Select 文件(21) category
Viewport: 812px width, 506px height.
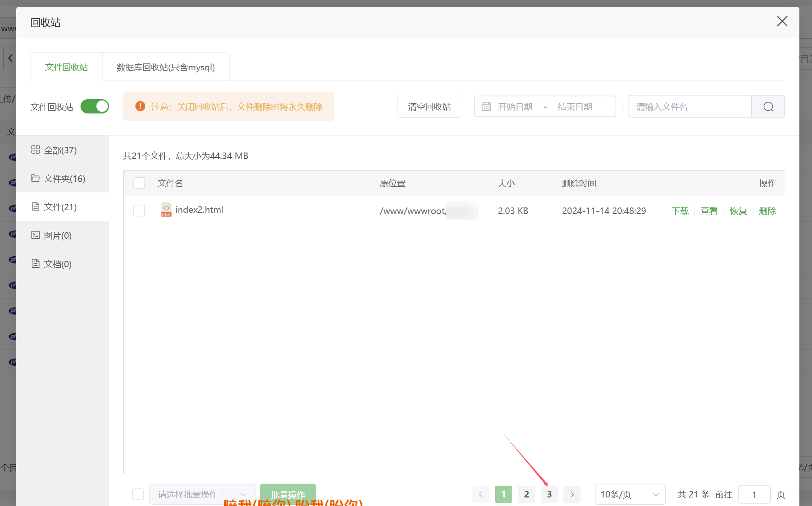tap(63, 207)
